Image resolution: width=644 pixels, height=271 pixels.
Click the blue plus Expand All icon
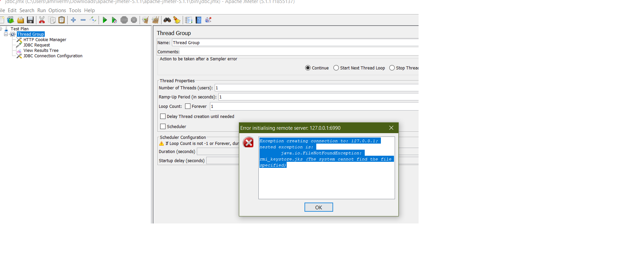(73, 20)
